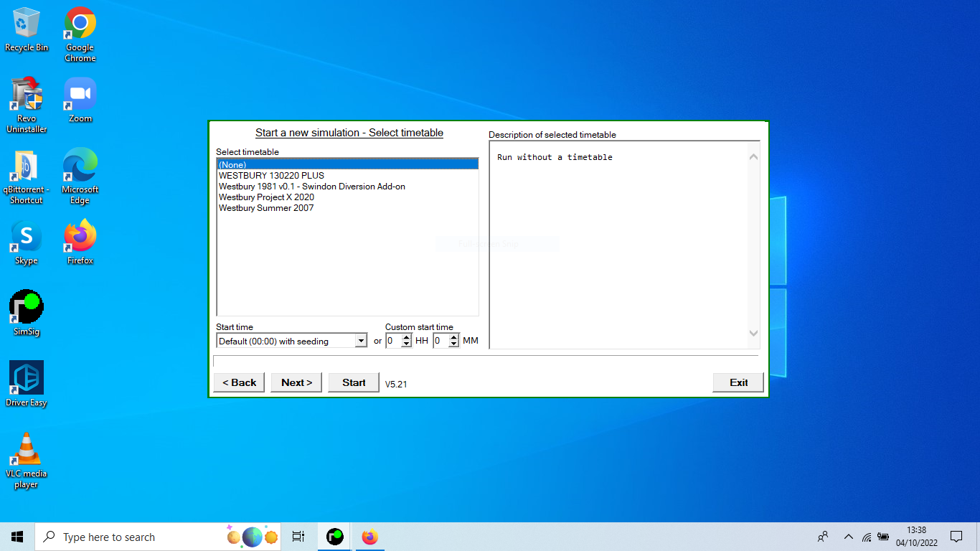Select the (None) timetable entry

coord(347,164)
